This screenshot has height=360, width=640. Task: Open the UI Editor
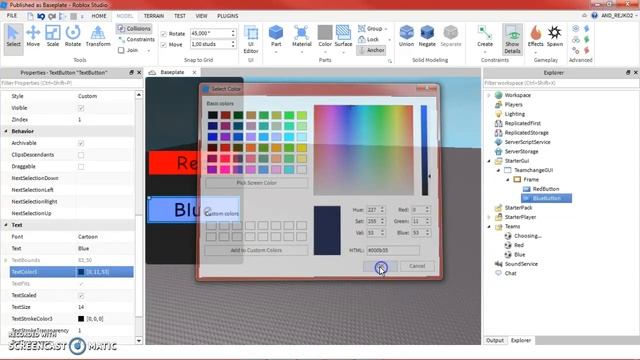tap(251, 39)
